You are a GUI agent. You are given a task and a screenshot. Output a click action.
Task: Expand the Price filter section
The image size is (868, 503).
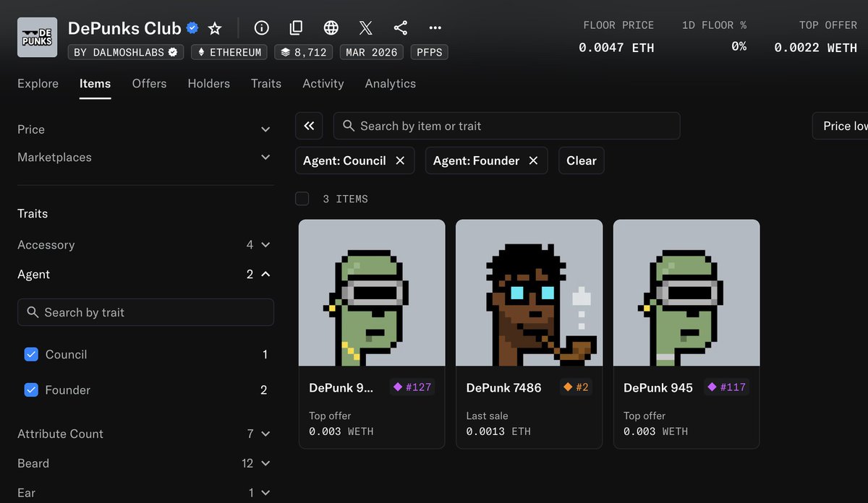145,129
